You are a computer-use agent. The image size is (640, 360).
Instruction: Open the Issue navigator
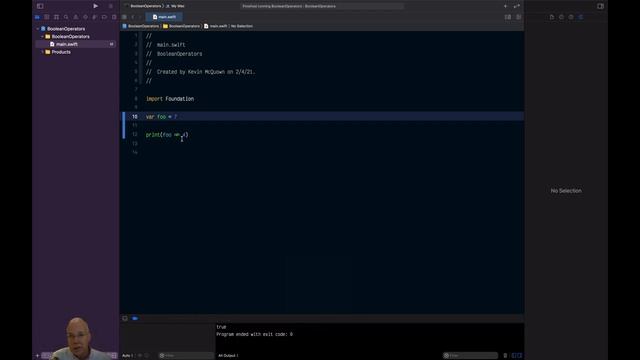coord(76,17)
